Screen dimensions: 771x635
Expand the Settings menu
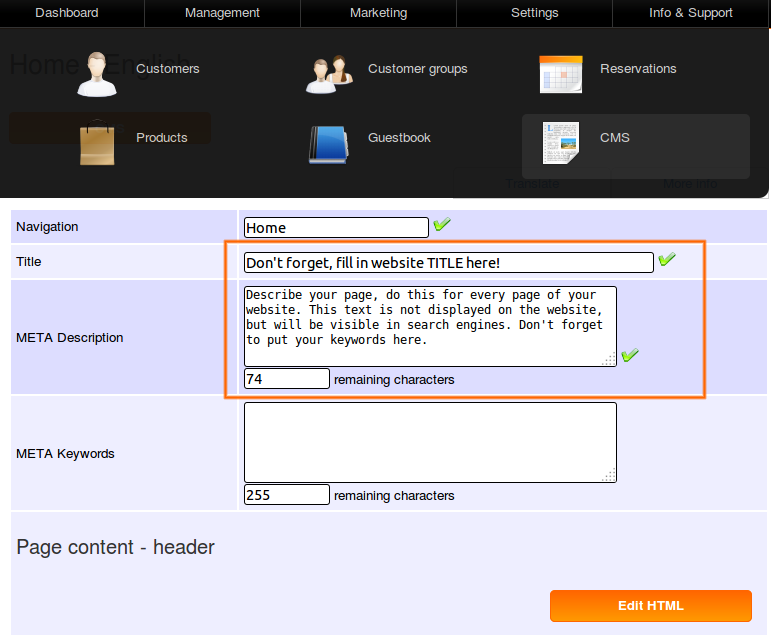pos(534,13)
